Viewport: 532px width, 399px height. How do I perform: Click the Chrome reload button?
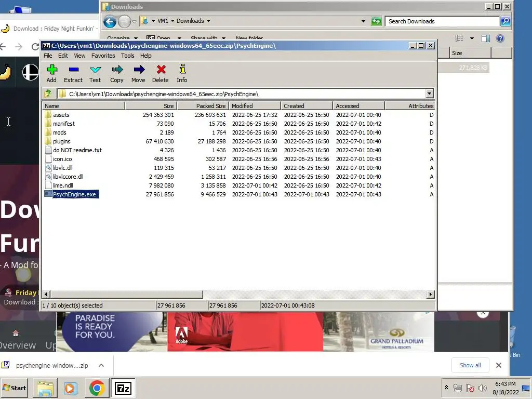pyautogui.click(x=35, y=46)
